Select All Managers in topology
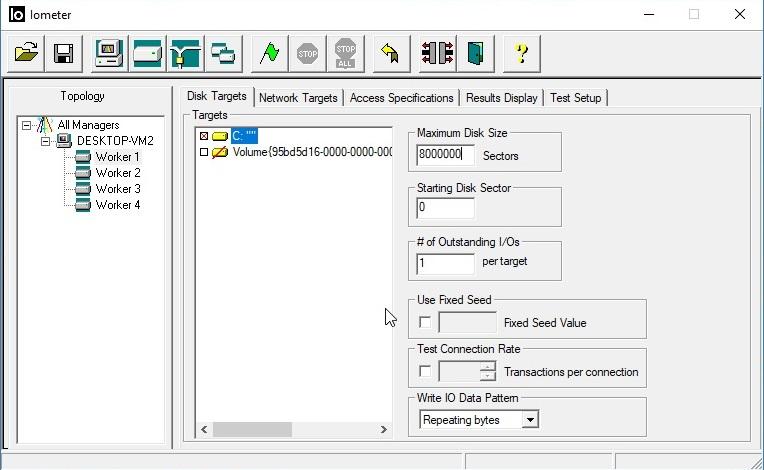 88,125
